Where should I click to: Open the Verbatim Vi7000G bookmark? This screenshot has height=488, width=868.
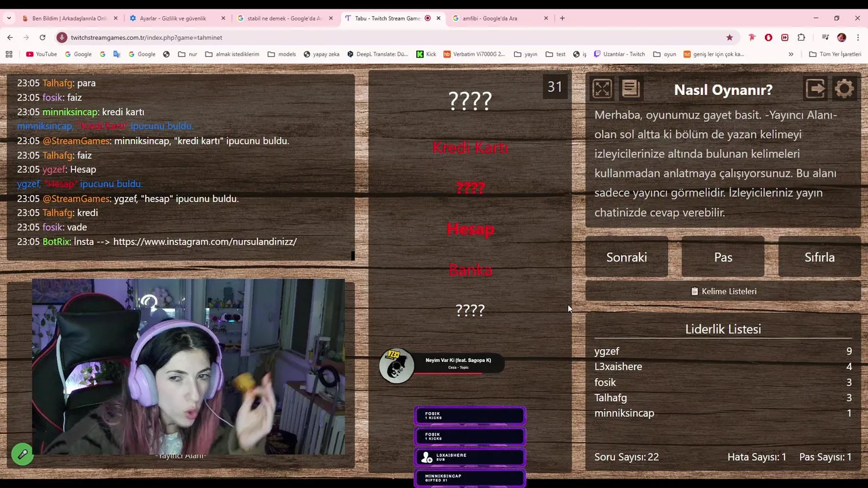(474, 54)
